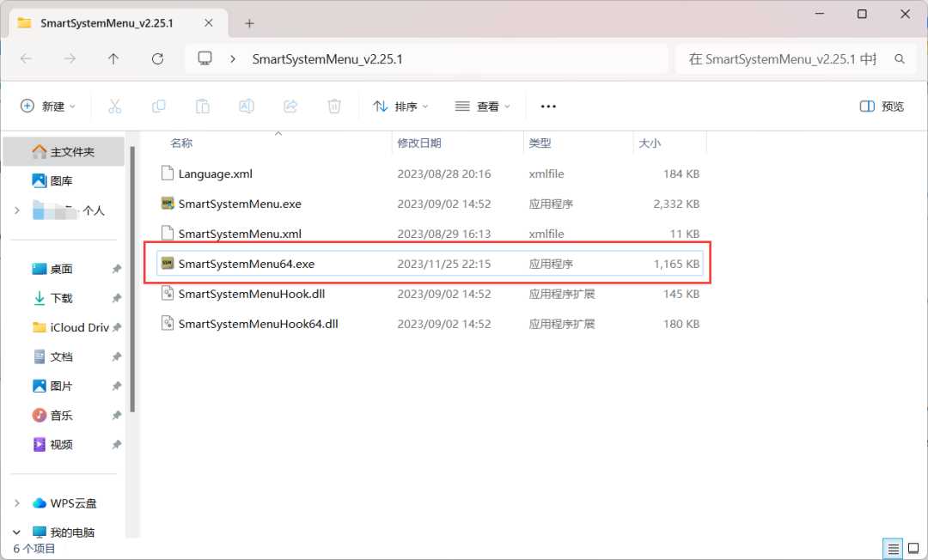Image resolution: width=928 pixels, height=560 pixels.
Task: Collapse 我的电脑 tree chevron
Action: (x=16, y=533)
